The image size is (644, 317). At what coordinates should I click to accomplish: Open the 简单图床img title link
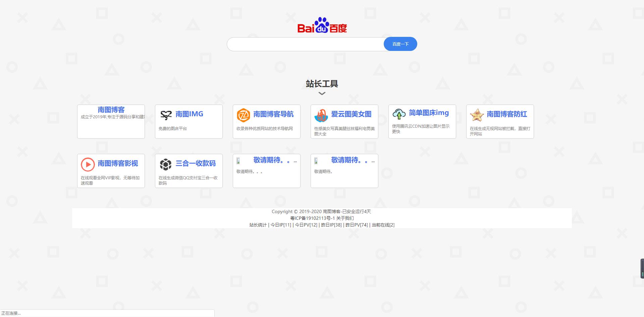pyautogui.click(x=429, y=113)
